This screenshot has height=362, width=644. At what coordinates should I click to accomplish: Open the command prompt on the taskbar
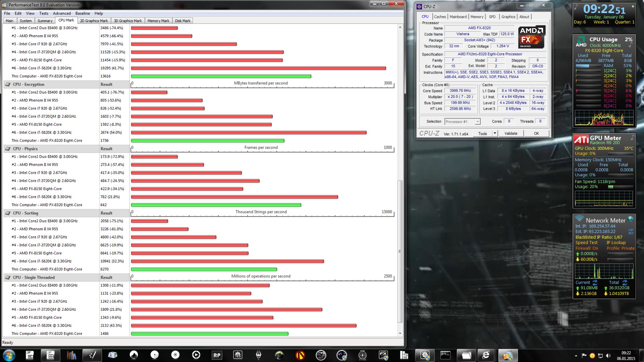[445, 355]
